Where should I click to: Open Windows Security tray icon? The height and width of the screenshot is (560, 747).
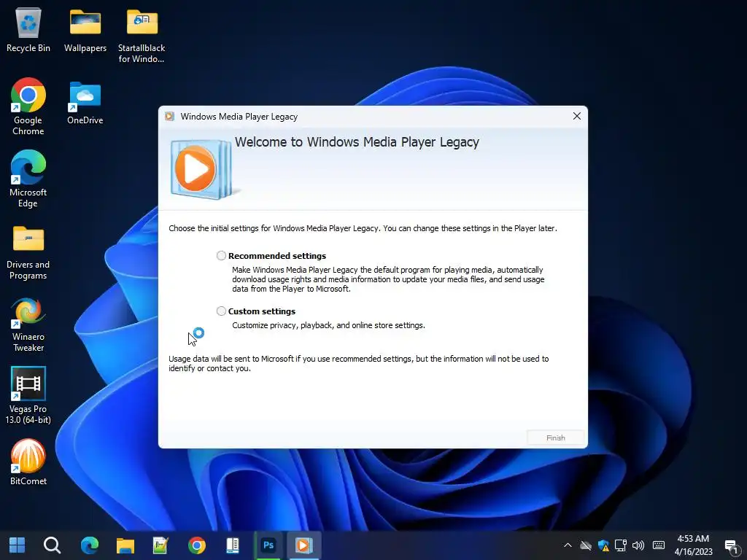(603, 545)
